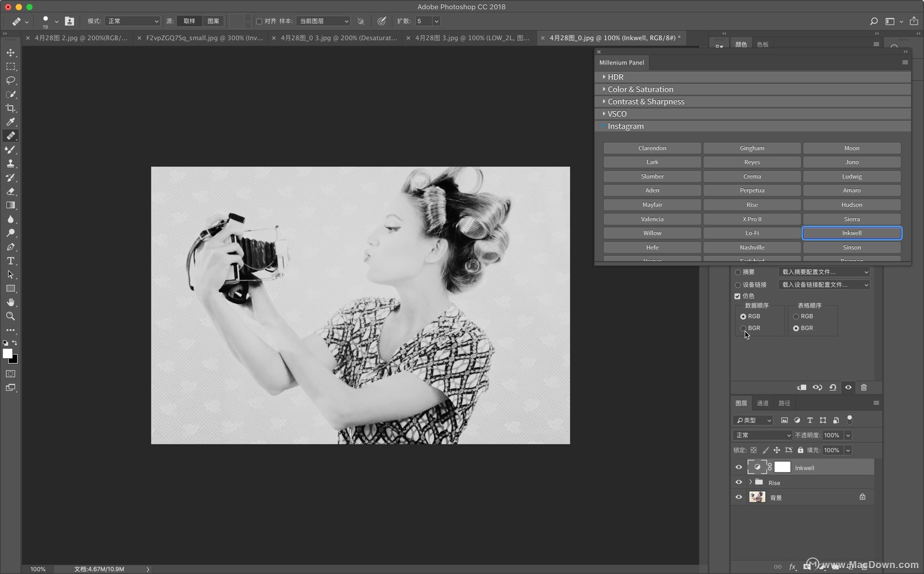This screenshot has height=574, width=924.
Task: Select the BGR radio under 数据顺序
Action: [x=743, y=328]
